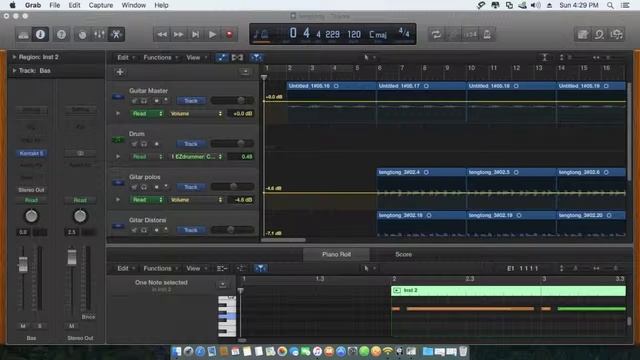The height and width of the screenshot is (360, 640).
Task: Solo the Guitar Master track with headphones icon
Action: tap(144, 100)
